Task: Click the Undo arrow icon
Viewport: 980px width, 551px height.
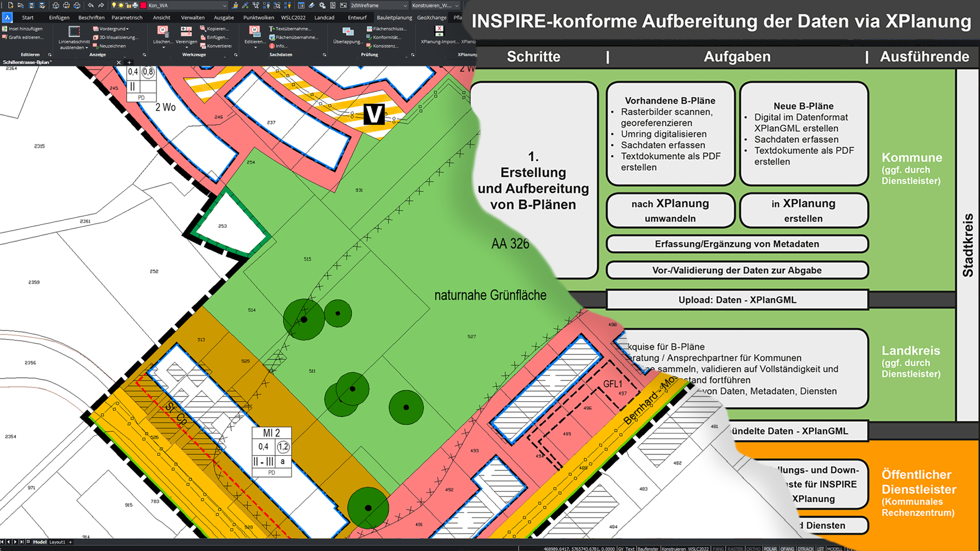Action: tap(91, 6)
